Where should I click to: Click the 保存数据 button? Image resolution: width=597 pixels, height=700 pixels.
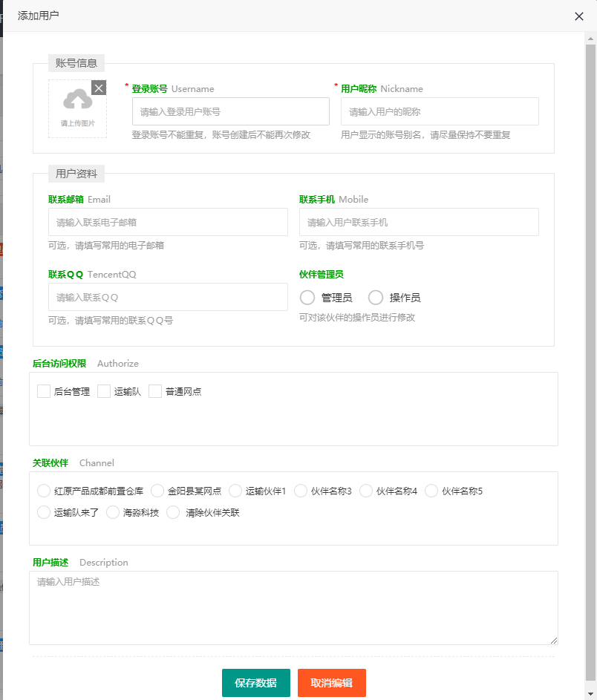256,683
